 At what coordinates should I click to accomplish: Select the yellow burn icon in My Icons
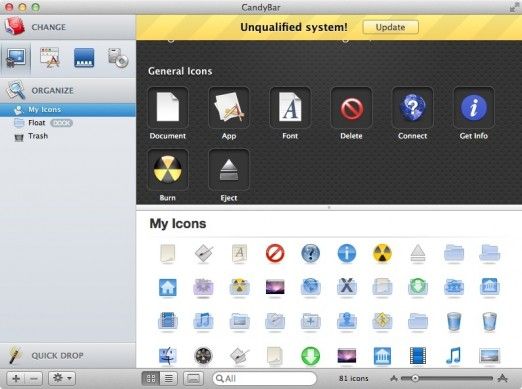click(x=382, y=253)
